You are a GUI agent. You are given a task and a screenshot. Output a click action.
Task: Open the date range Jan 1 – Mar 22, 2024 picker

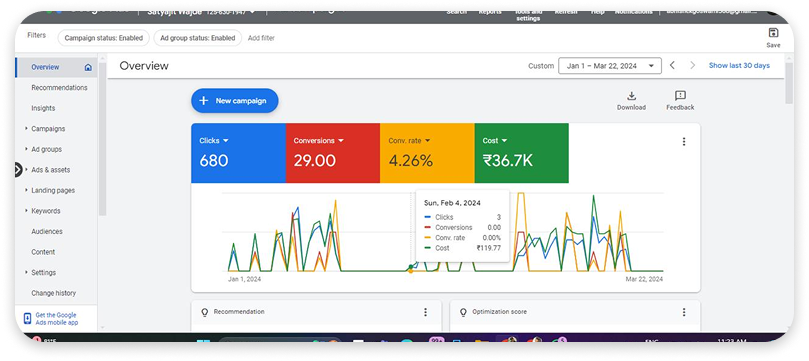(610, 65)
